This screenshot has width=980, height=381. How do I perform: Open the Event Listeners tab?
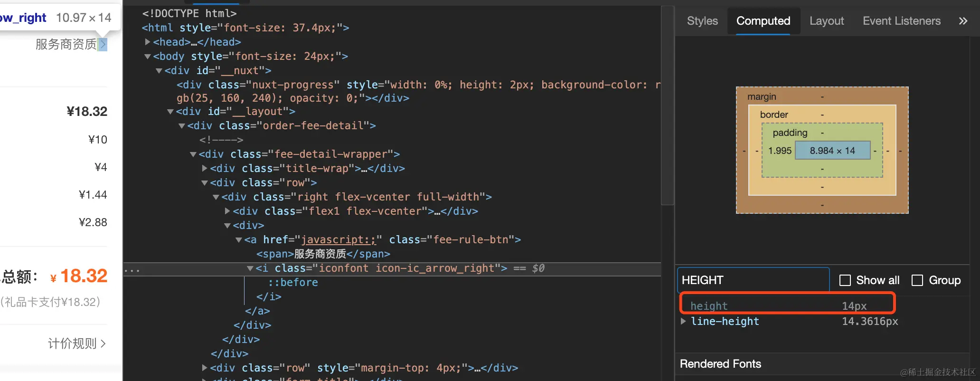[901, 21]
